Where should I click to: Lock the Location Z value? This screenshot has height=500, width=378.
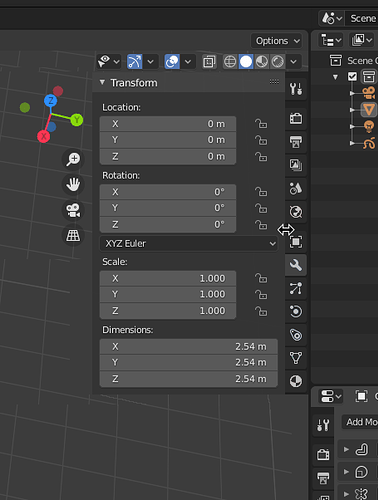pos(261,156)
